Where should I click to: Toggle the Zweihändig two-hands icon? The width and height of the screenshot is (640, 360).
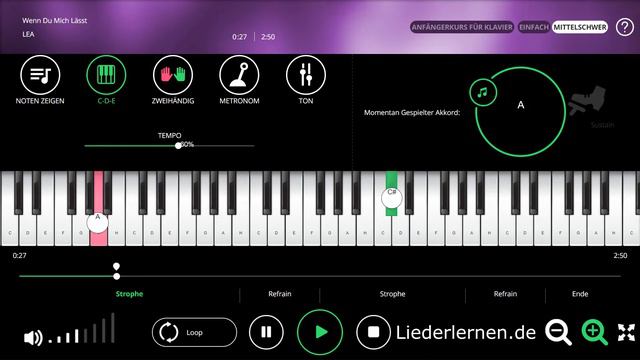coord(173,75)
